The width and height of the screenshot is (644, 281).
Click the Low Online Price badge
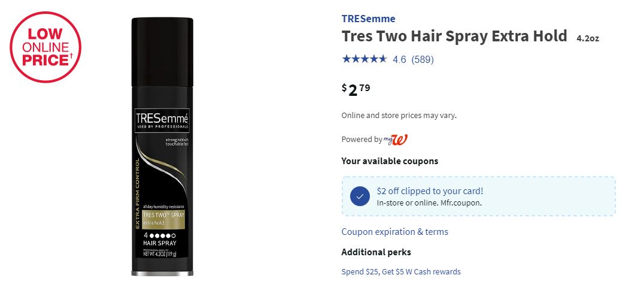pyautogui.click(x=45, y=46)
